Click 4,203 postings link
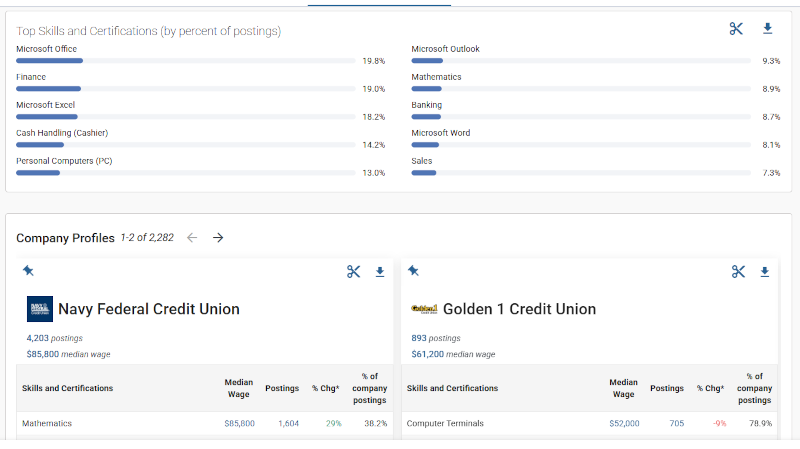This screenshot has height=449, width=800. click(x=55, y=338)
